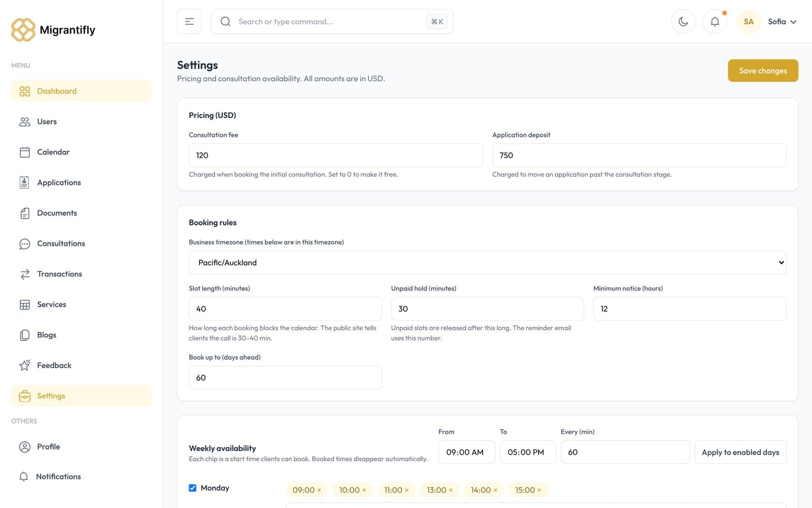Click the To time field
The width and height of the screenshot is (812, 508).
tap(528, 452)
